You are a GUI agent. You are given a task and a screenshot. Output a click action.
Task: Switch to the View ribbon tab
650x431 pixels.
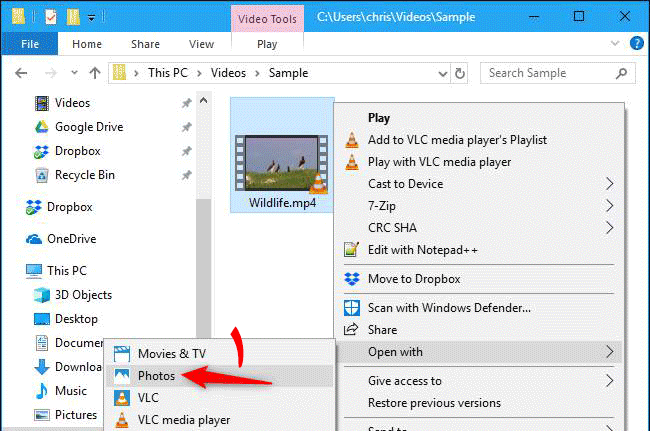point(201,44)
